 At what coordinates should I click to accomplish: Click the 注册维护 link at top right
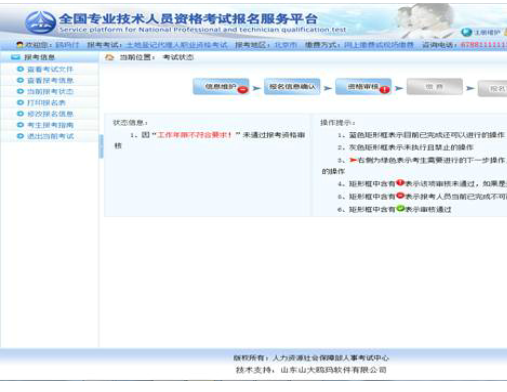pos(487,32)
